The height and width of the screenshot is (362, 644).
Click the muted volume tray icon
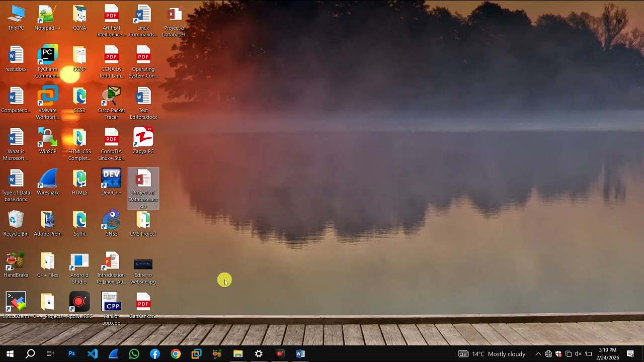pos(578,354)
